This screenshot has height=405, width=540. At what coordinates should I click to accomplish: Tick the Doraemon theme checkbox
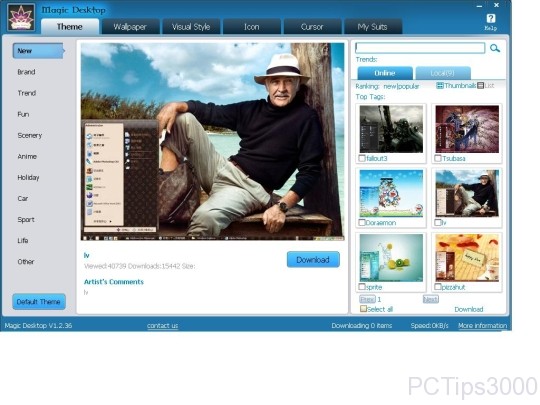click(362, 223)
